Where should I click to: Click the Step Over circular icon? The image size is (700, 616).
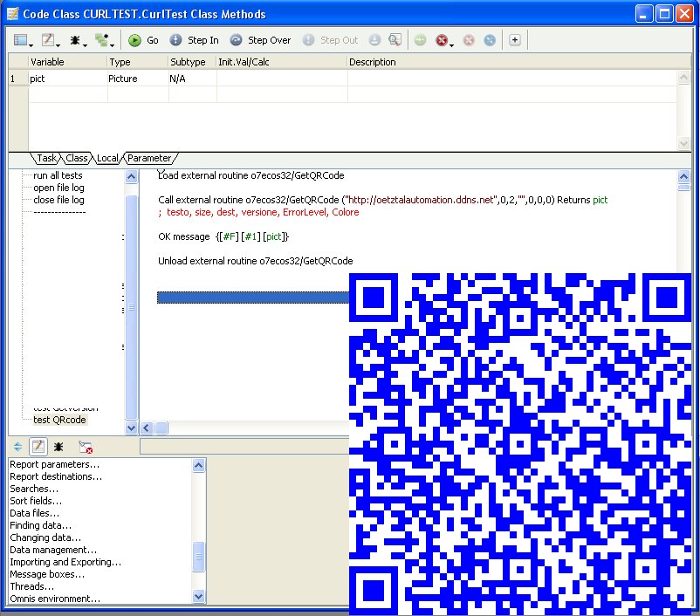pos(236,40)
